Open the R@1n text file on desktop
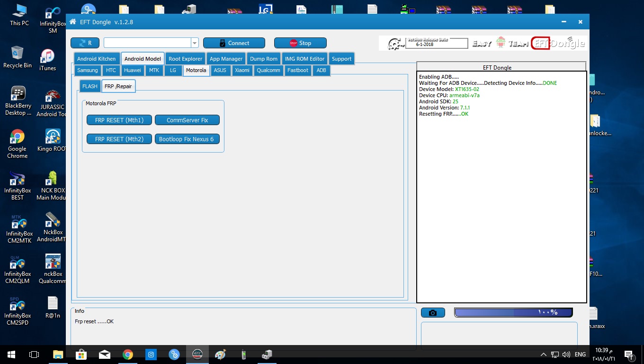This screenshot has width=644, height=364. click(53, 308)
